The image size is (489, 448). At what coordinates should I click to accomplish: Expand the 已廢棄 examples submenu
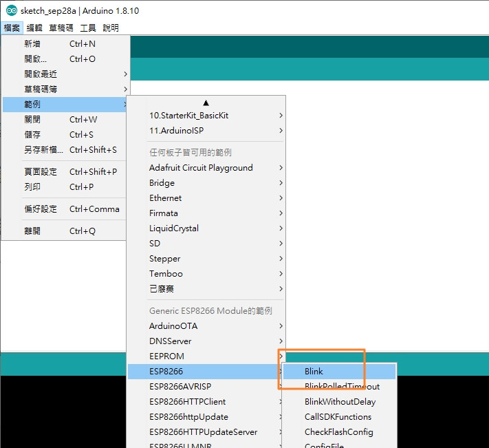click(206, 288)
